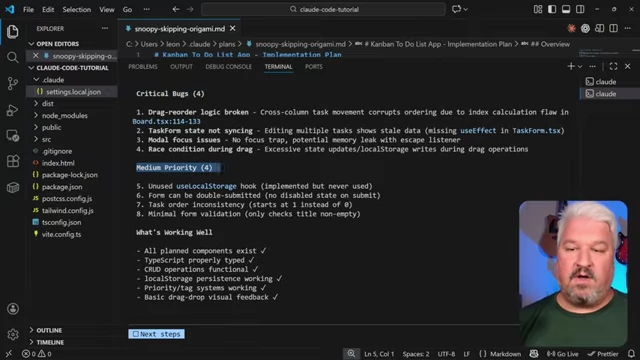
Task: Open Copilot dropdown arrow in title bar
Action: (465, 9)
